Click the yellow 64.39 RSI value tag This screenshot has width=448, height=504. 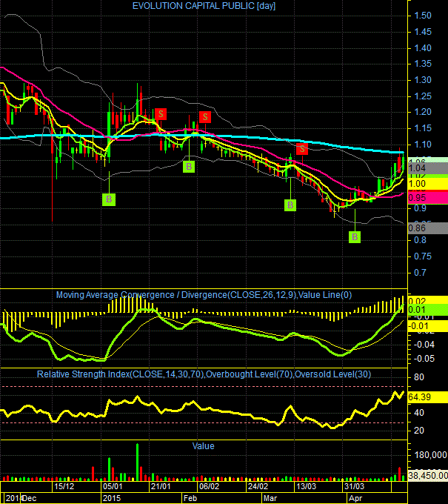click(428, 397)
